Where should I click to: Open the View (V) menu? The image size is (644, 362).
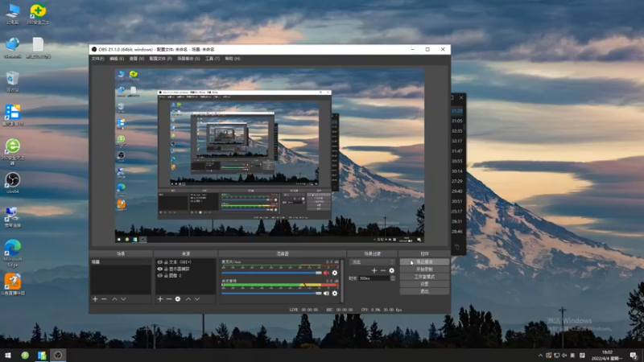pyautogui.click(x=137, y=59)
